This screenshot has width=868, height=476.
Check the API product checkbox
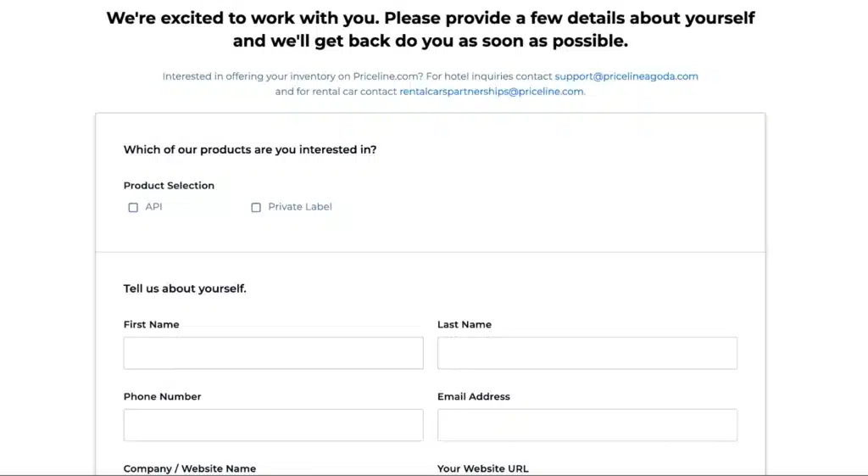pyautogui.click(x=133, y=207)
